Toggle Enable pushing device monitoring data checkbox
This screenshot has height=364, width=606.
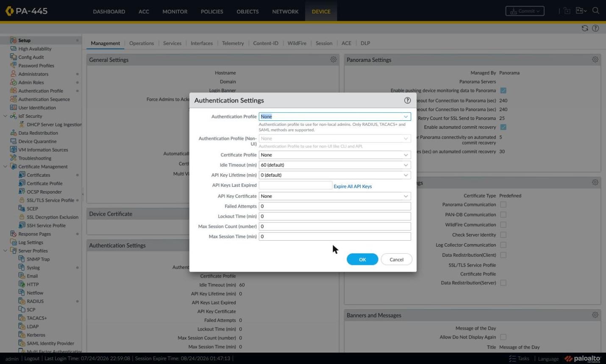tap(503, 91)
